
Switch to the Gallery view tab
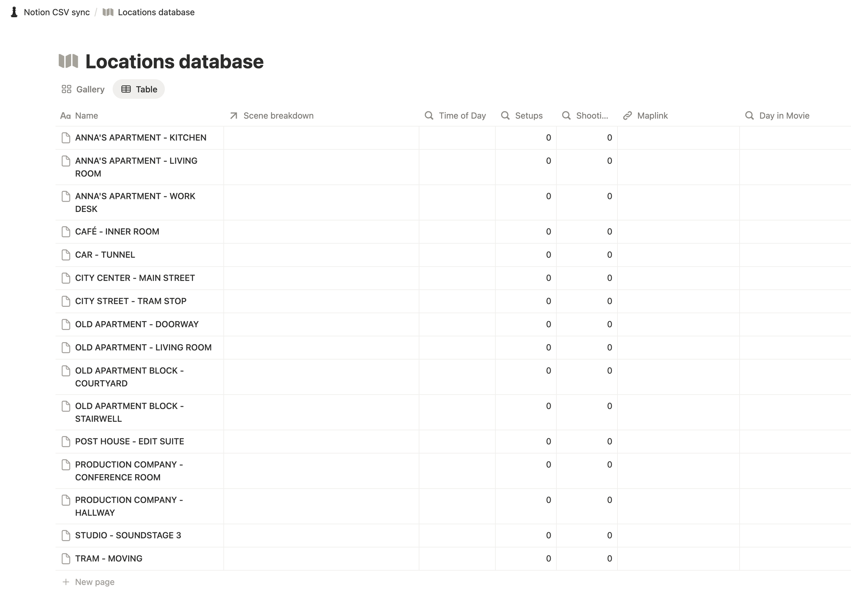83,89
